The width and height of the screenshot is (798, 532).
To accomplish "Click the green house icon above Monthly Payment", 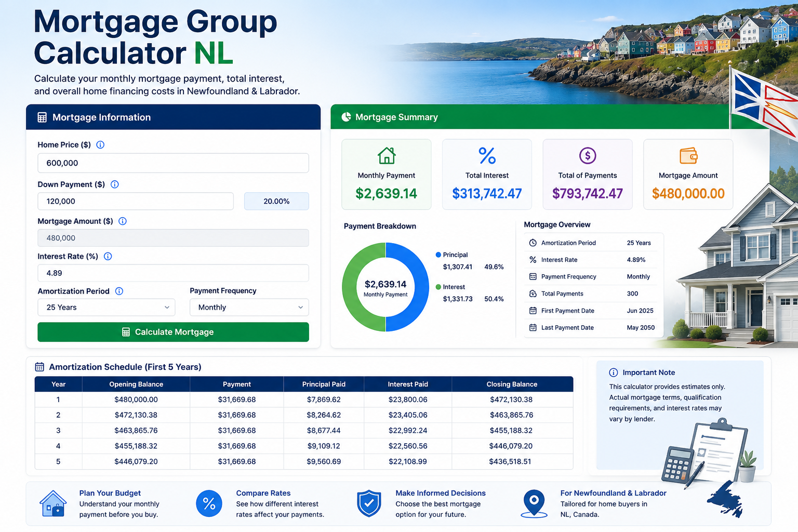I will coord(387,155).
